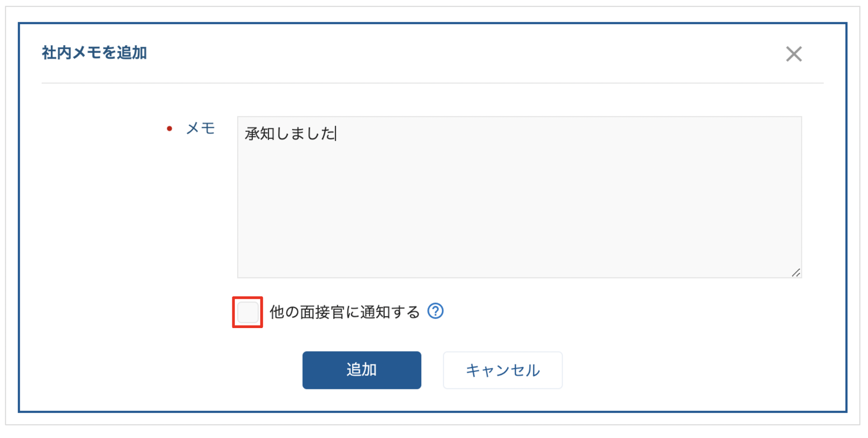Tick the red-highlighted notify checkbox
The height and width of the screenshot is (438, 868).
tap(248, 312)
